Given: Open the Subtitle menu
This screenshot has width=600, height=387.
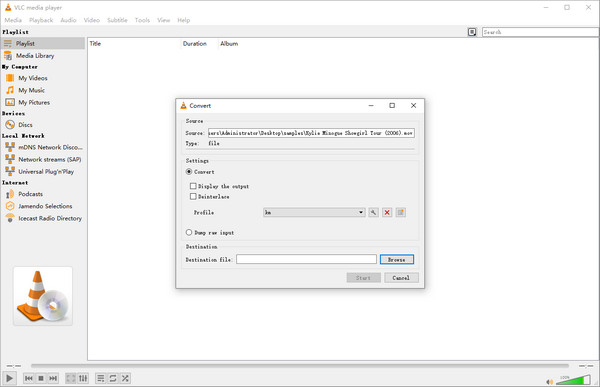Looking at the screenshot, I should (117, 20).
